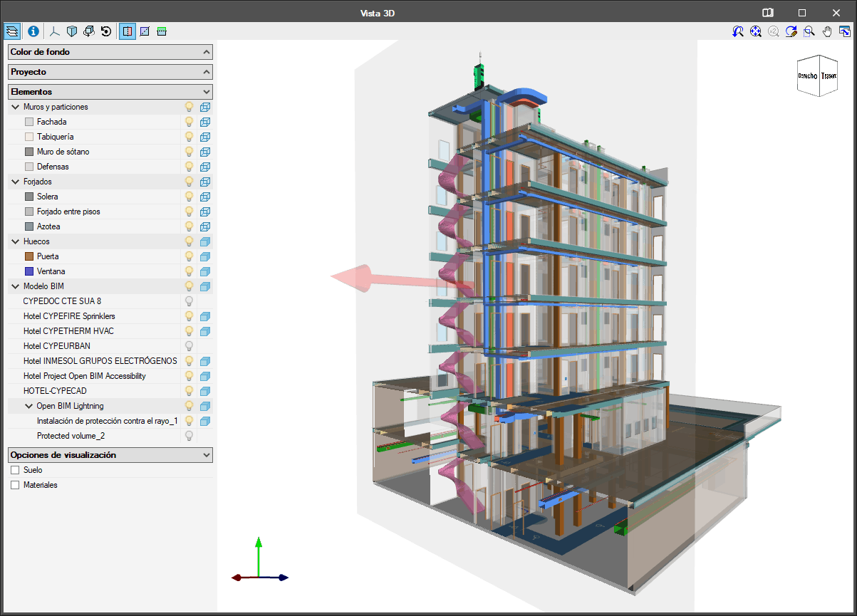Click the brown Puerta color swatch
Viewport: 857px width, 616px height.
tap(29, 256)
